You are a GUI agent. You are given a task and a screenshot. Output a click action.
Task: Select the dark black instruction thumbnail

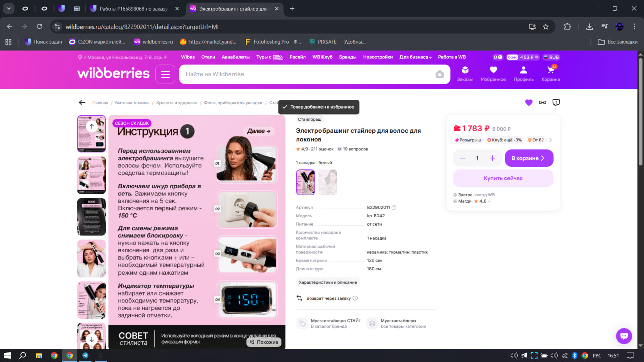[x=92, y=217]
